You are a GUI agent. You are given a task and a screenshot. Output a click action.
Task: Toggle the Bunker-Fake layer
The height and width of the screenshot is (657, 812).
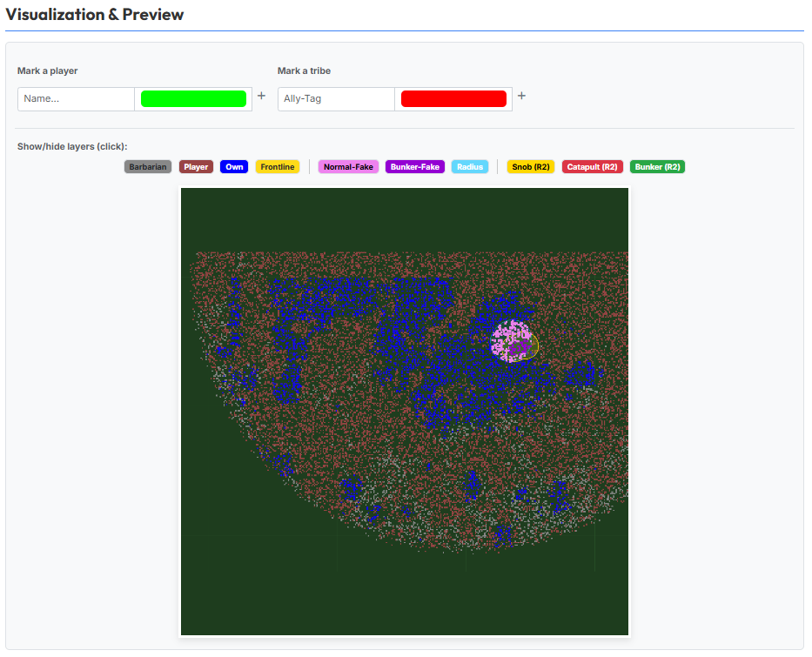(415, 167)
